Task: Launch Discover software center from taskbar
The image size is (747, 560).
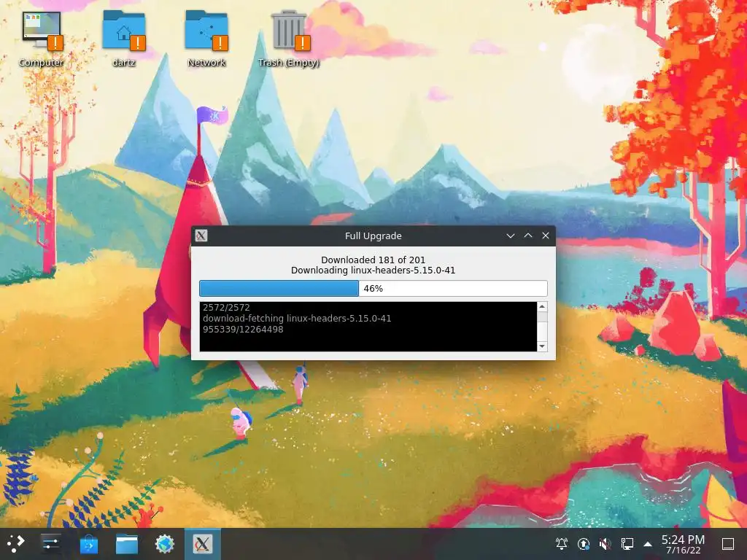Action: pyautogui.click(x=88, y=543)
